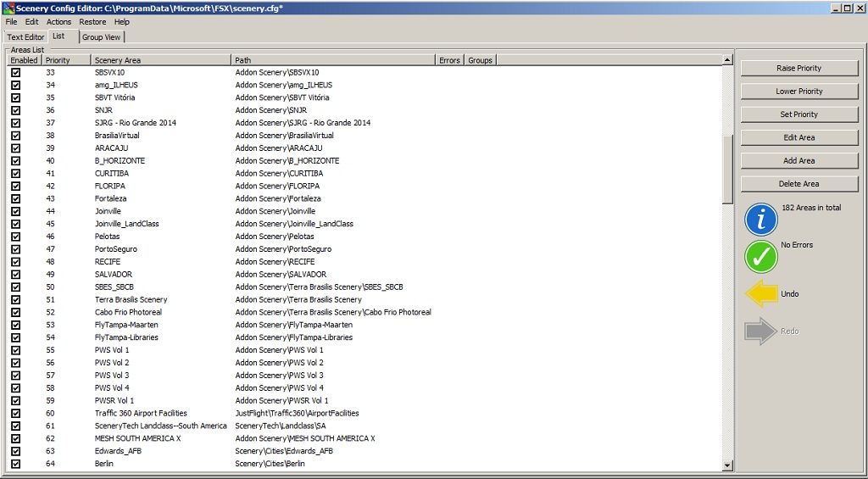Viewport: 868px width, 479px height.
Task: Sort by the Priority column header
Action: (x=66, y=60)
